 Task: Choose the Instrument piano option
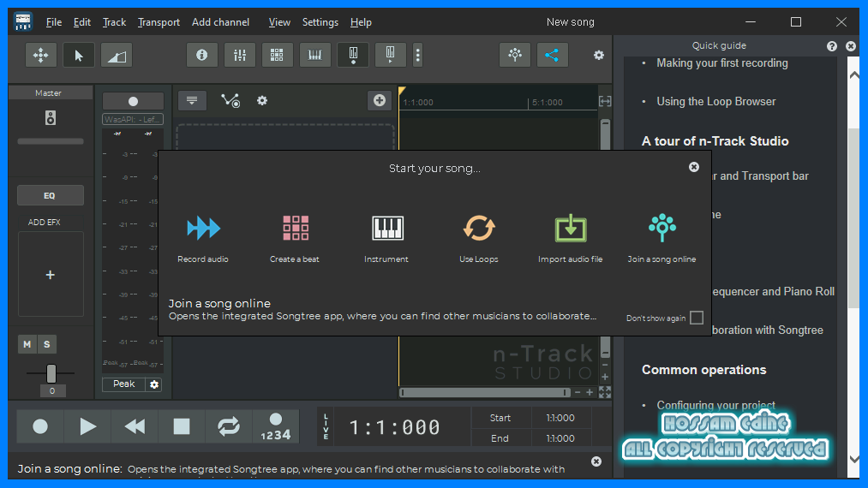coord(387,238)
